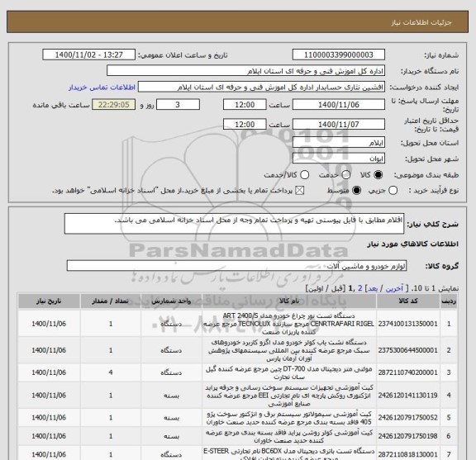This screenshot has height=460, width=476.
Task: Click the remaining days field showing 3
Action: tap(178, 105)
